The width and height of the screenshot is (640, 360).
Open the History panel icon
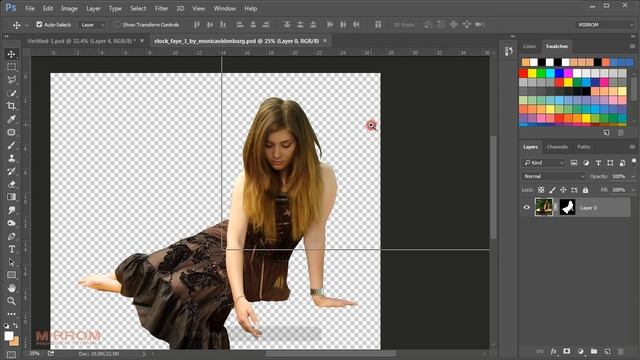coord(509,51)
